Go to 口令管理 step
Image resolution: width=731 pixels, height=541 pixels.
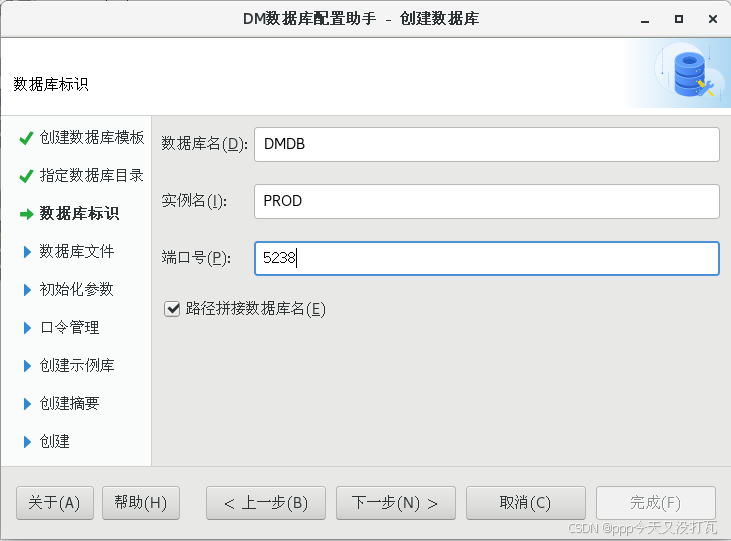coord(69,327)
